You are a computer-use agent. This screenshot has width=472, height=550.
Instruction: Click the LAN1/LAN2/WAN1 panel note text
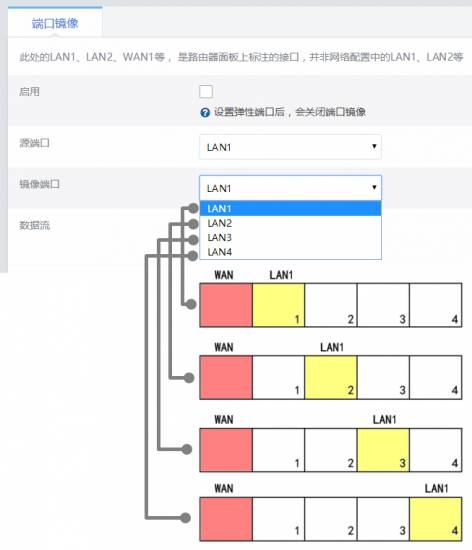(x=241, y=57)
